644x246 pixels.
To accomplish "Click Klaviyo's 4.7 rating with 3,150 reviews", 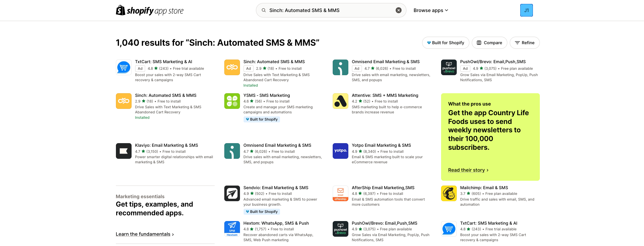I will 147,152.
